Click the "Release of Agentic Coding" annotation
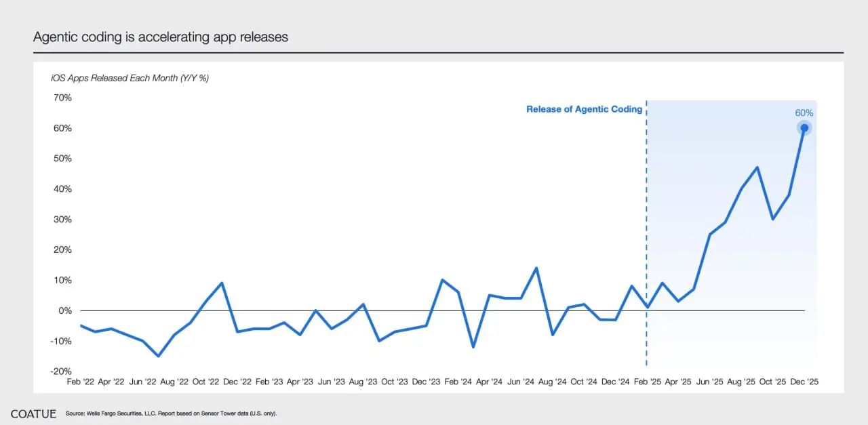Image resolution: width=868 pixels, height=425 pixels. (x=584, y=109)
